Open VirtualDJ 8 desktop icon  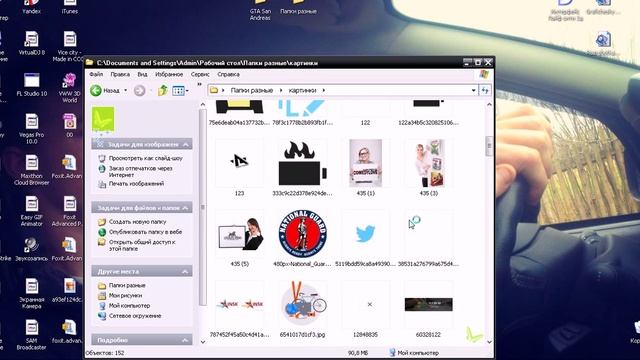pyautogui.click(x=31, y=43)
